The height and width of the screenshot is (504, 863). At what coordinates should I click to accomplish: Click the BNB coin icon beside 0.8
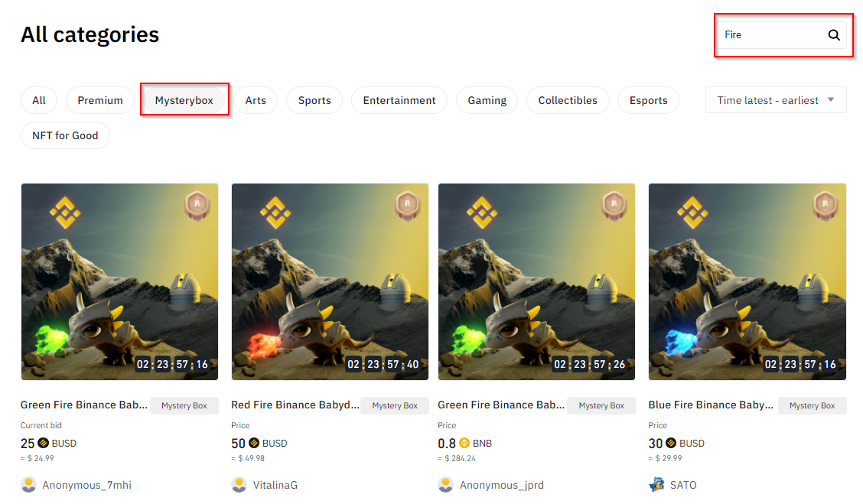pos(464,443)
